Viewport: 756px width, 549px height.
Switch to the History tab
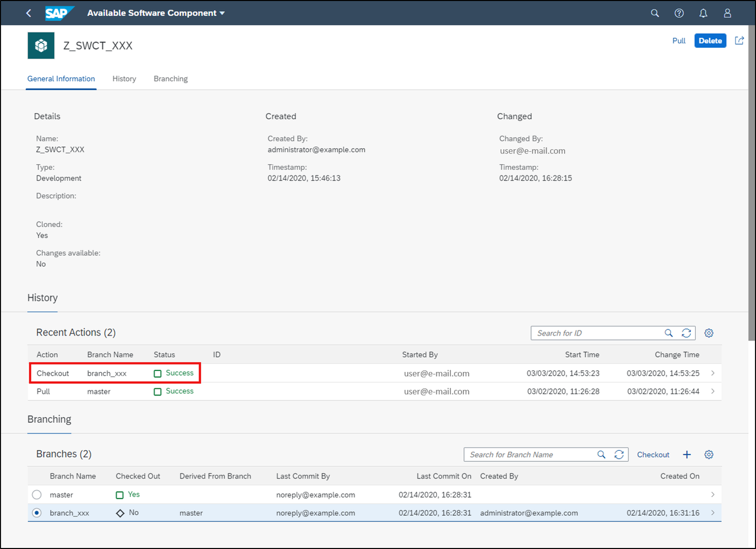point(124,79)
